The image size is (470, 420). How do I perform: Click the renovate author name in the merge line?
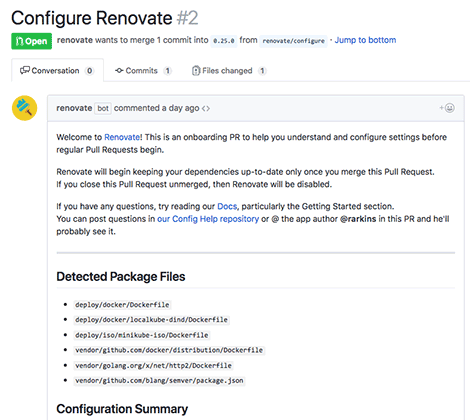tap(75, 40)
